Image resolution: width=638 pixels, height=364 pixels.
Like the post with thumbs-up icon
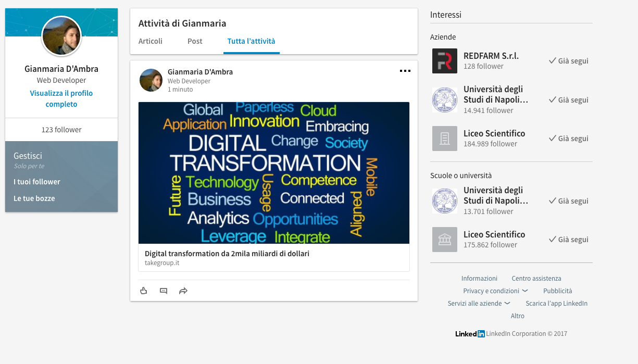pyautogui.click(x=144, y=291)
